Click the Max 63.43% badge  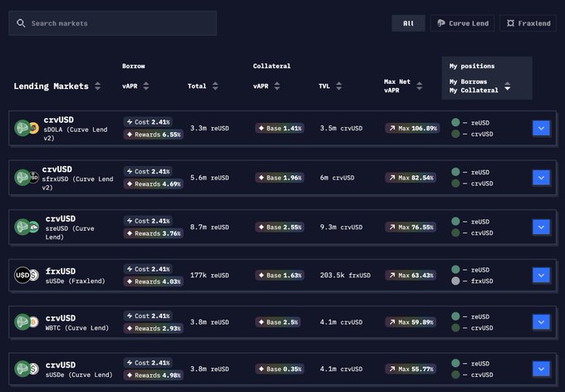click(x=410, y=275)
